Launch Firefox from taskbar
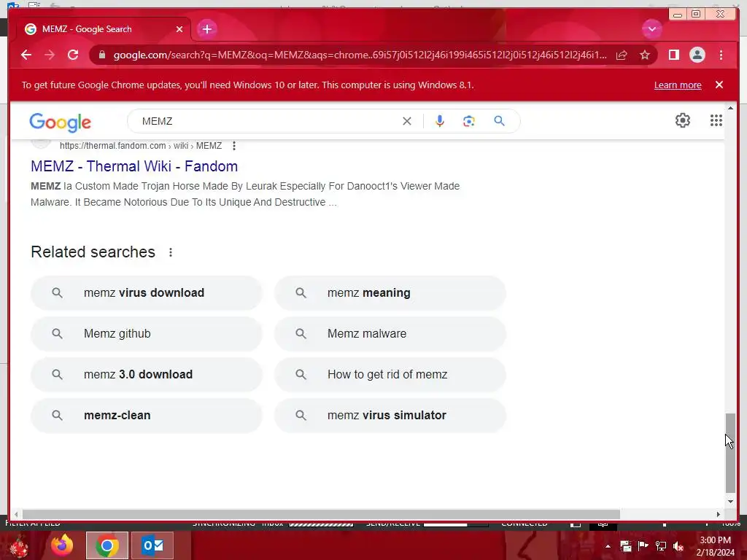The width and height of the screenshot is (747, 560). click(x=62, y=545)
